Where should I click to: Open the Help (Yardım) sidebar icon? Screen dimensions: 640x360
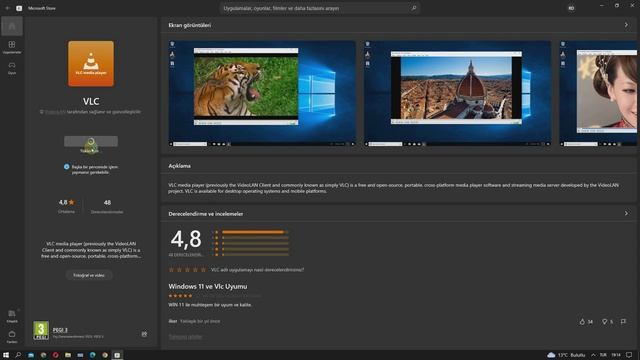[x=12, y=337]
